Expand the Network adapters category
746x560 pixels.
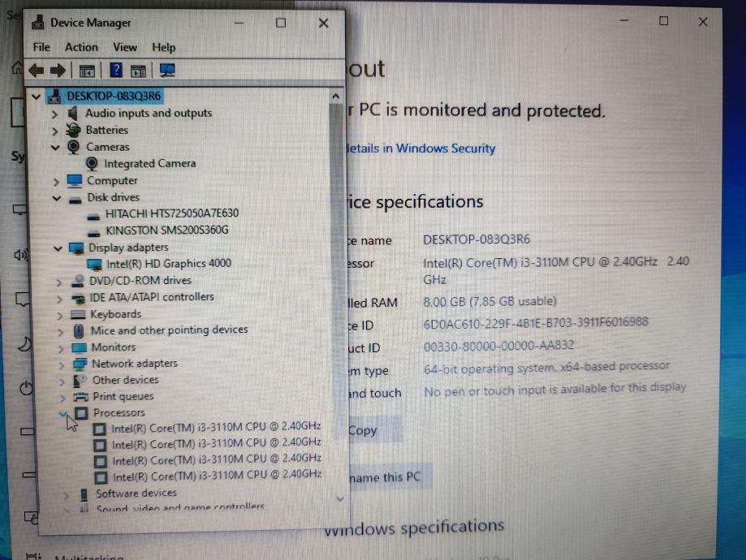point(61,365)
